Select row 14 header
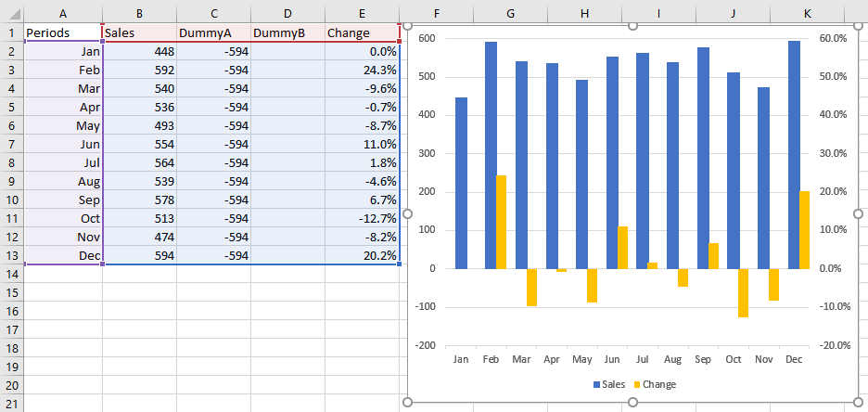 [12, 274]
